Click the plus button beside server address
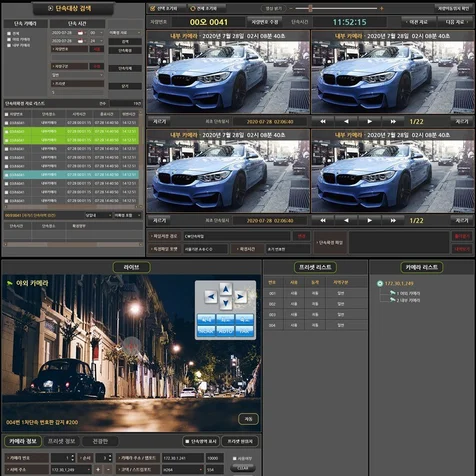 [x=98, y=470]
